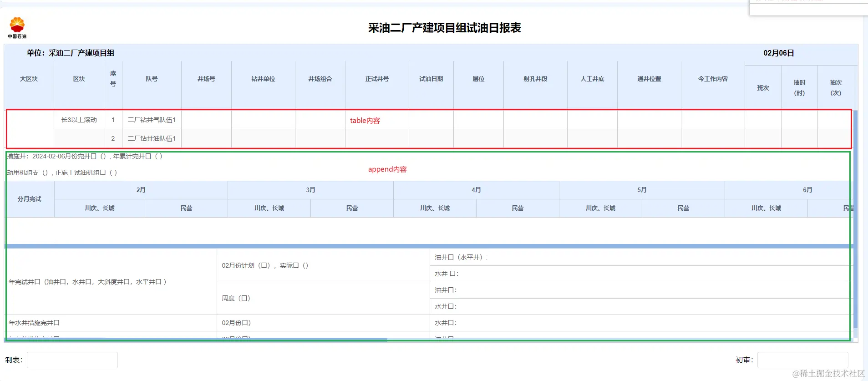Click row number 1 cell
868x381 pixels.
(x=113, y=120)
